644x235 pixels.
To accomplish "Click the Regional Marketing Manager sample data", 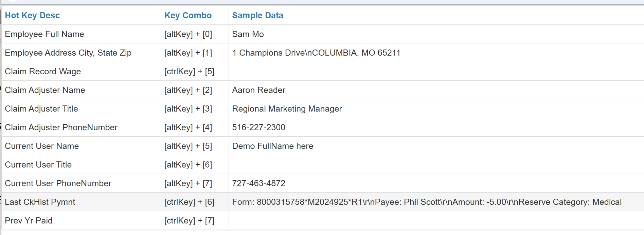I will pos(287,109).
